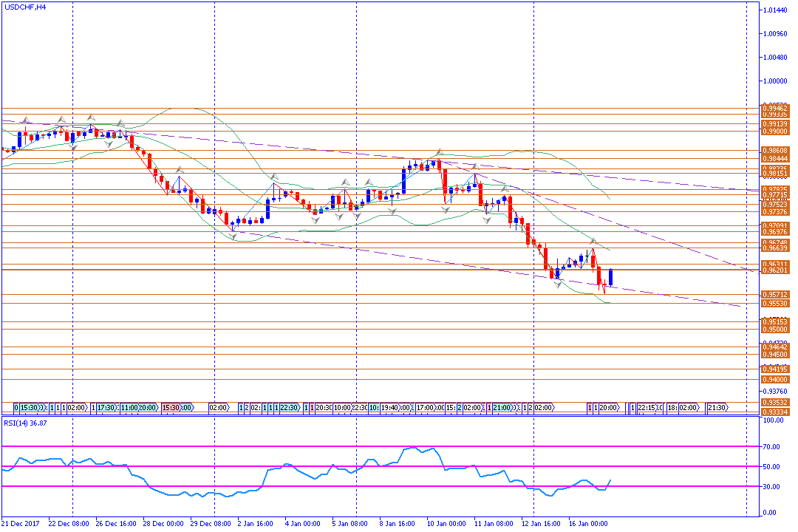The width and height of the screenshot is (798, 532).
Task: Click the 8 Jan 16:00 time label
Action: 397,524
